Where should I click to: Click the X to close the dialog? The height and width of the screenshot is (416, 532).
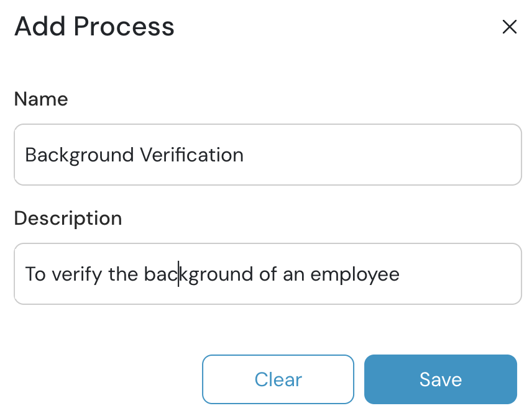[x=510, y=27]
